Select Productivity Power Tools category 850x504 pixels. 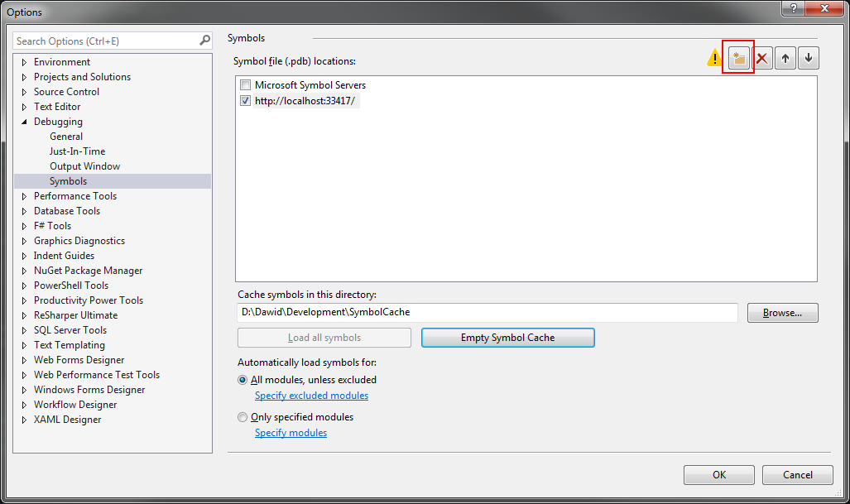[x=89, y=300]
